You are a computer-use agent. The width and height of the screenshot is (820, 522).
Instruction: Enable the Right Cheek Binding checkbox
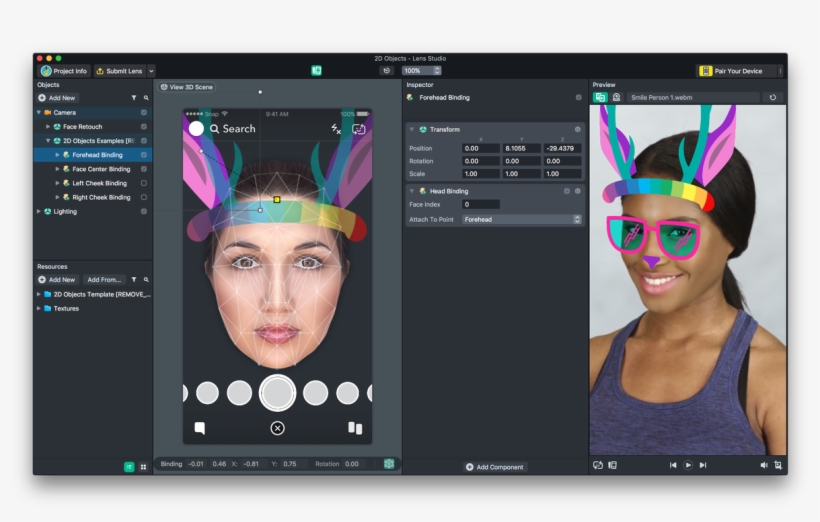(x=144, y=197)
